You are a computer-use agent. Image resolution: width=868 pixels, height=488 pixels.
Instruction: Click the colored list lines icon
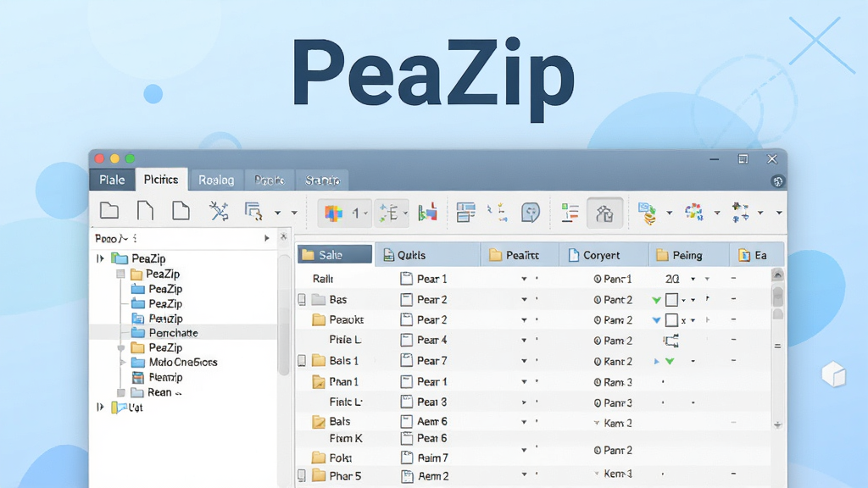click(x=570, y=213)
